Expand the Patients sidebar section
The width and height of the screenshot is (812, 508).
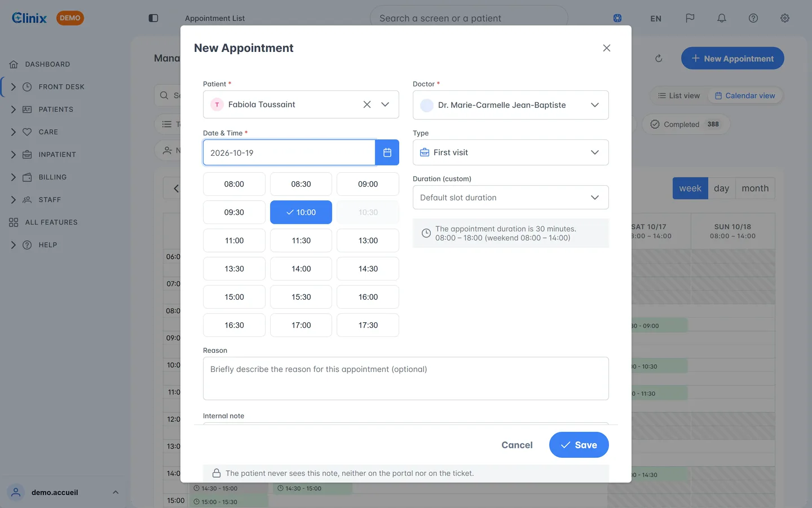13,110
